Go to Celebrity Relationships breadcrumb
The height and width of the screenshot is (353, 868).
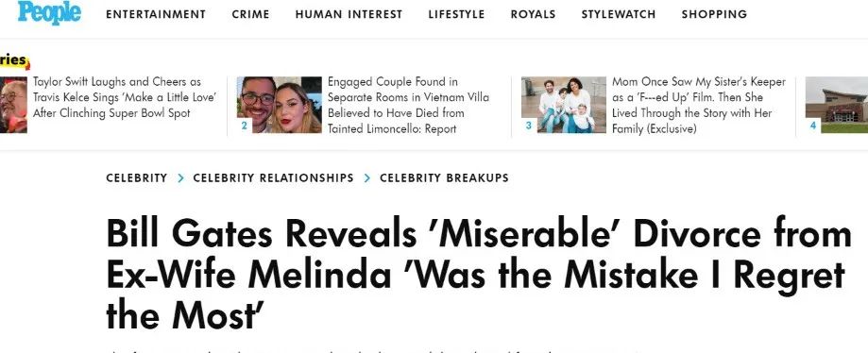(x=273, y=178)
